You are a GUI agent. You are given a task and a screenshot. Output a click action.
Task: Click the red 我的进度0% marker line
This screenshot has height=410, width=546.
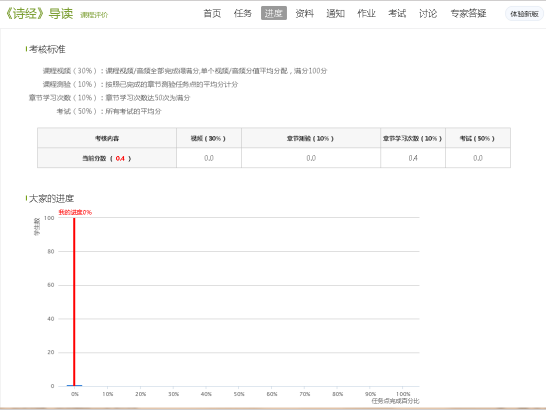pos(74,302)
